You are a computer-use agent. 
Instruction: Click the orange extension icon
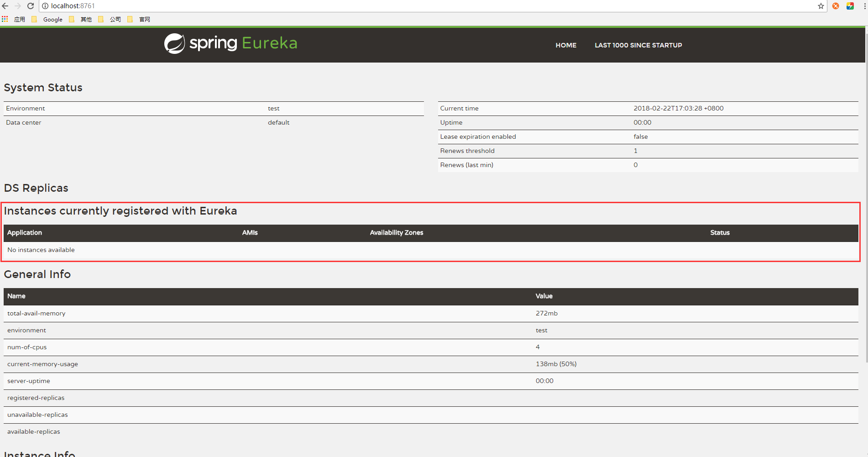tap(836, 6)
